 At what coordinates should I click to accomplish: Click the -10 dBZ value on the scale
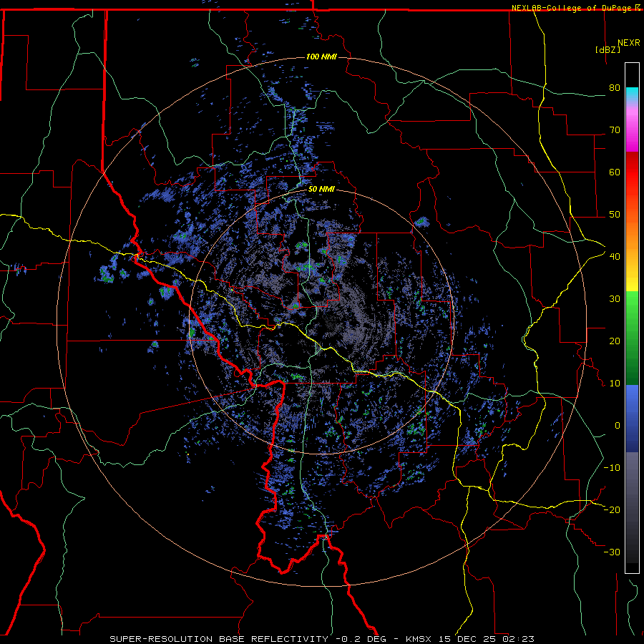(612, 467)
